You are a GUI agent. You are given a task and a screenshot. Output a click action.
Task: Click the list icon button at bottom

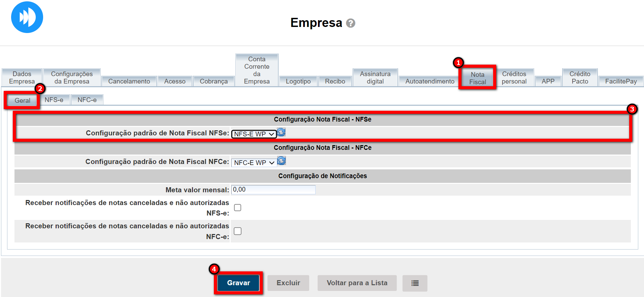(415, 283)
